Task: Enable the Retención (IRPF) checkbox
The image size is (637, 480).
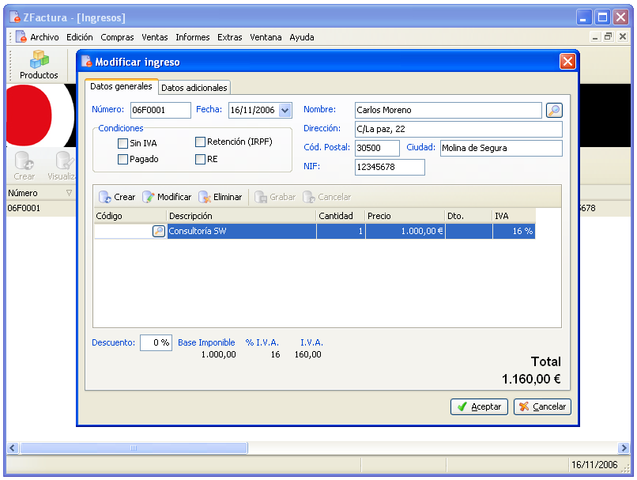Action: [200, 142]
